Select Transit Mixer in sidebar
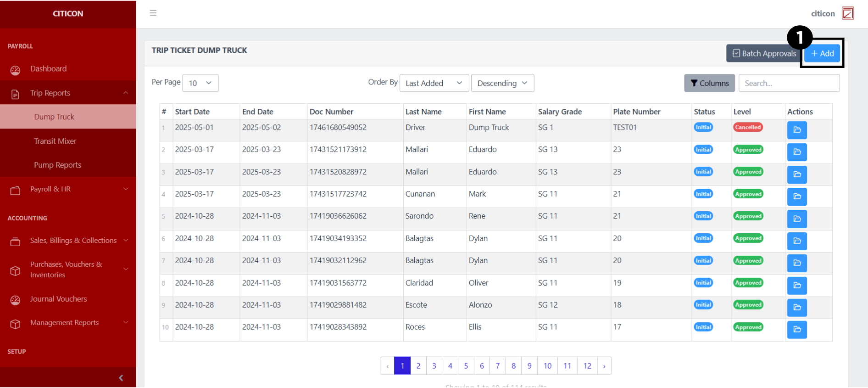The height and width of the screenshot is (388, 868). click(55, 141)
